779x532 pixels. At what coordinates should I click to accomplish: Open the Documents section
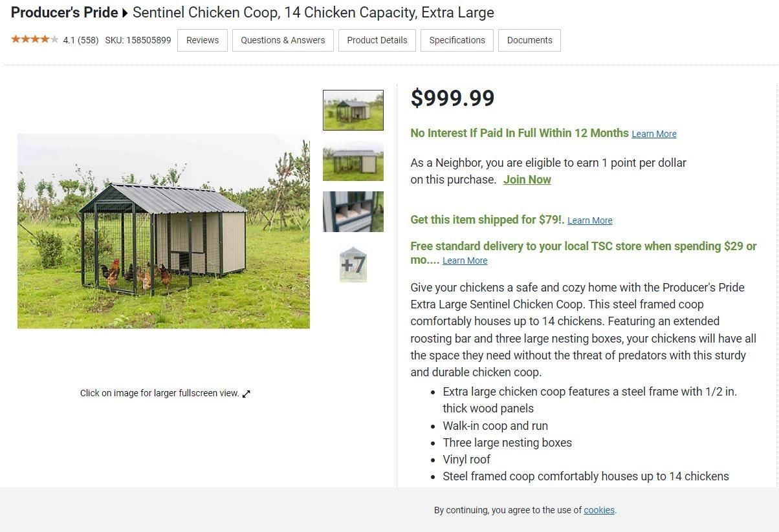529,40
